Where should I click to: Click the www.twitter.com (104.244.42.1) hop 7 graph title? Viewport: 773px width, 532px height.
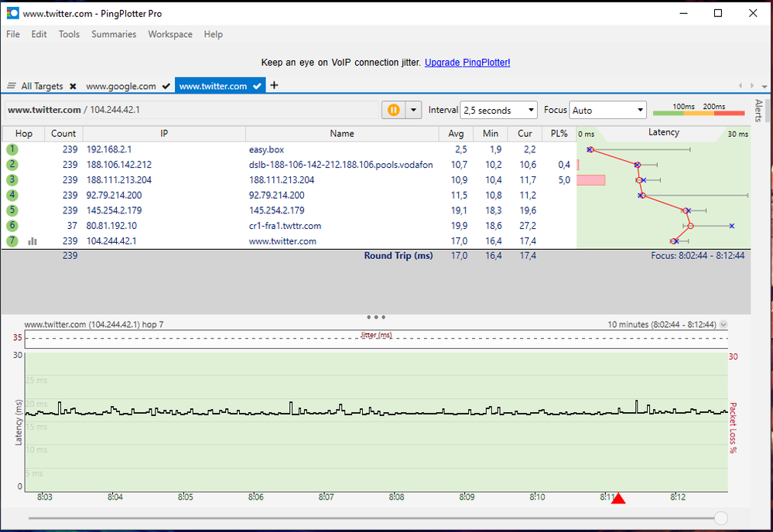click(x=94, y=325)
